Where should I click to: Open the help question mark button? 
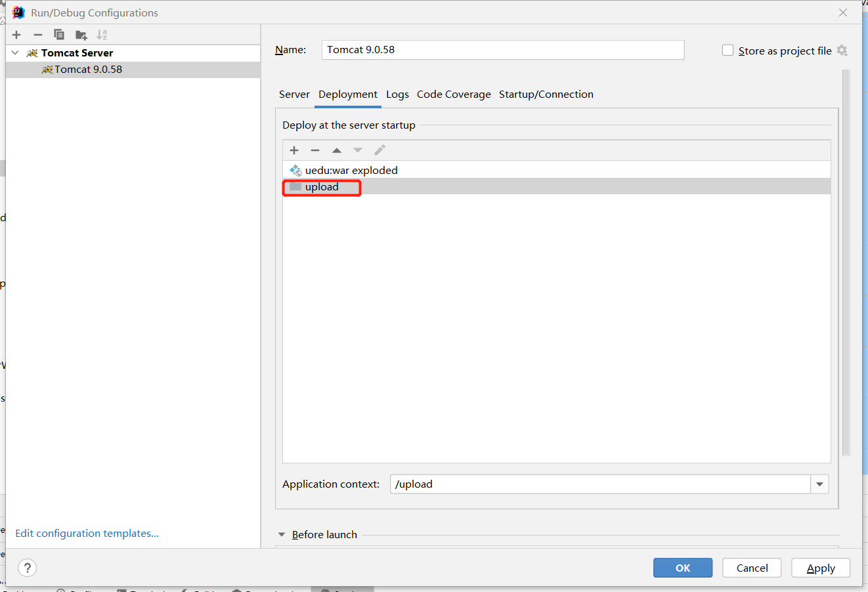pyautogui.click(x=27, y=568)
